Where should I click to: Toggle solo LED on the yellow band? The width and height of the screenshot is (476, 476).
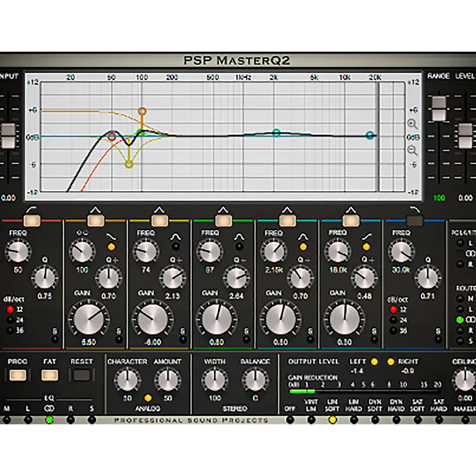click(x=183, y=340)
